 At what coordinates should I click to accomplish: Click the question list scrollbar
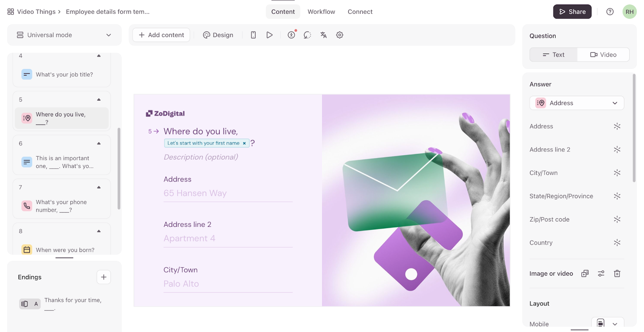coord(119,168)
